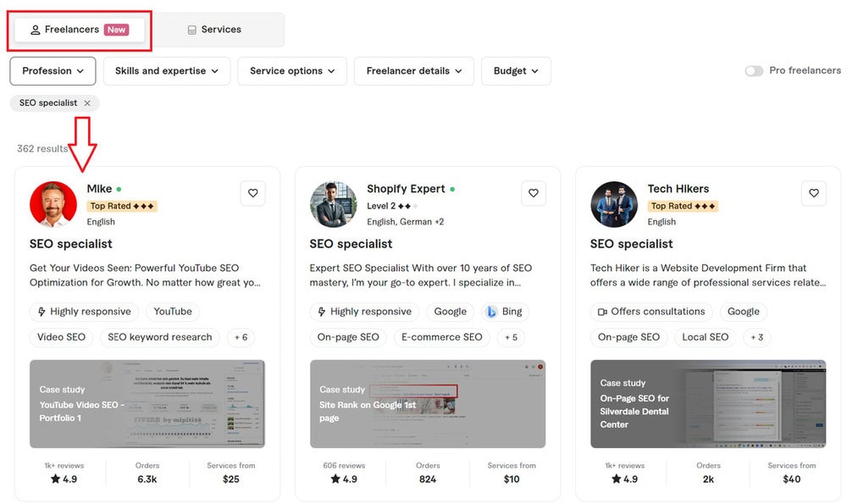The height and width of the screenshot is (504, 847).
Task: Click Mike's description about YouTube SEO optimization
Action: (x=145, y=275)
